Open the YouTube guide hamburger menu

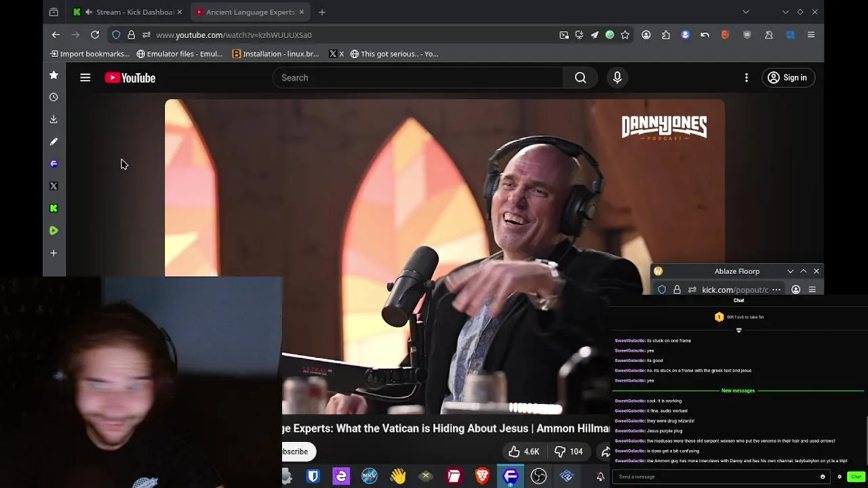click(85, 78)
